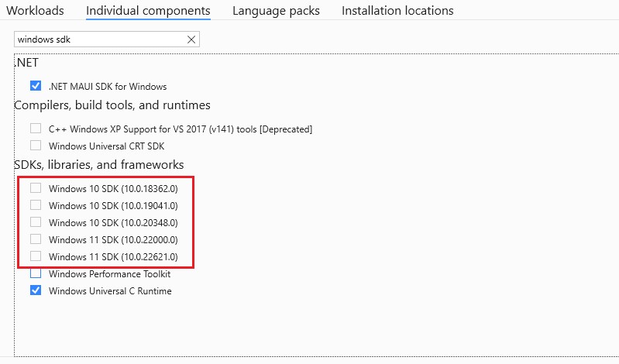Click the 'Windows Universal CRT SDK' label
The width and height of the screenshot is (619, 364).
(x=107, y=146)
